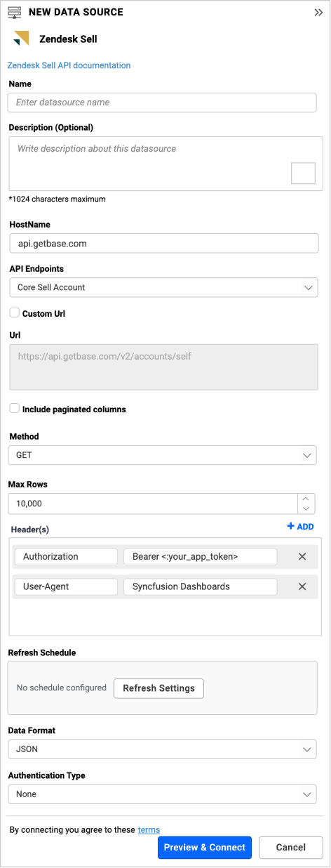331x868 pixels.
Task: Decrease Max Rows with down arrow
Action: pyautogui.click(x=306, y=508)
